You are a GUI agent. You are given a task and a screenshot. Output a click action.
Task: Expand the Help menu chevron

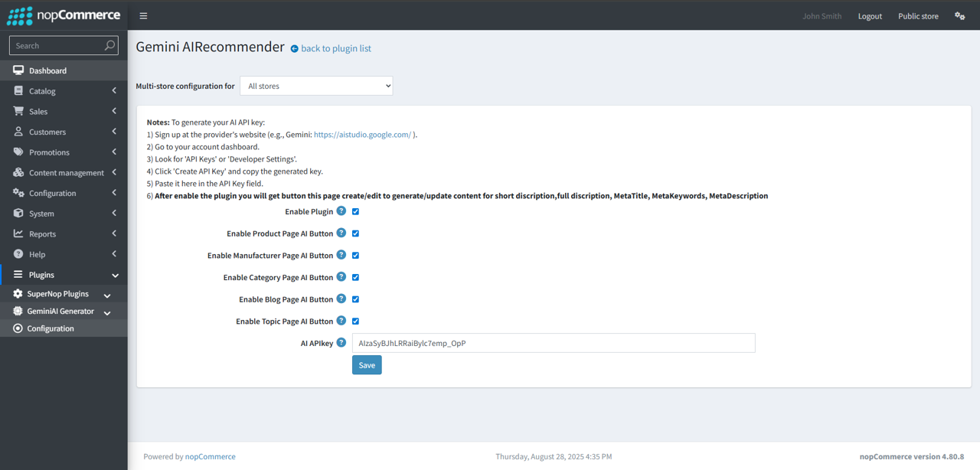[x=114, y=254]
